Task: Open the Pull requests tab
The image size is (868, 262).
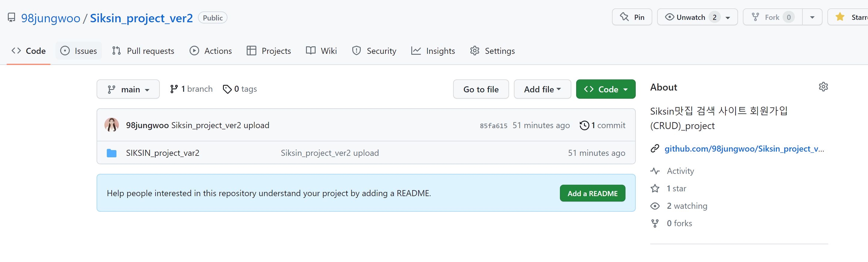Action: 143,51
